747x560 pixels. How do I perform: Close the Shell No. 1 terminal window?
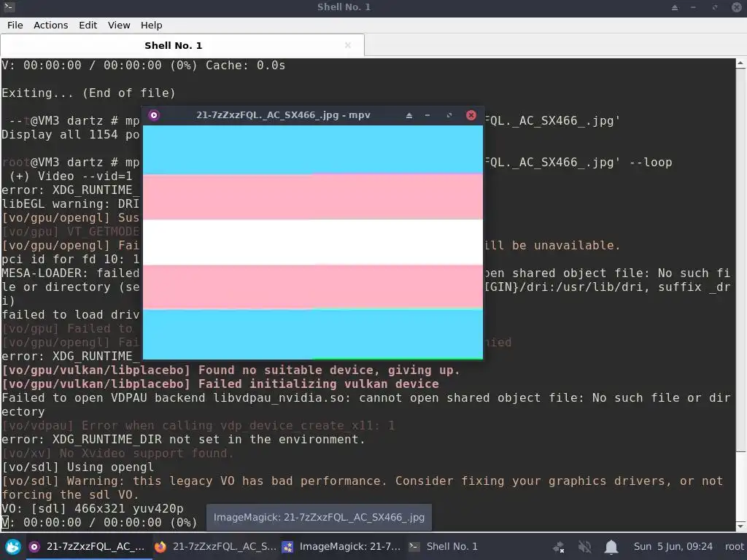[737, 7]
